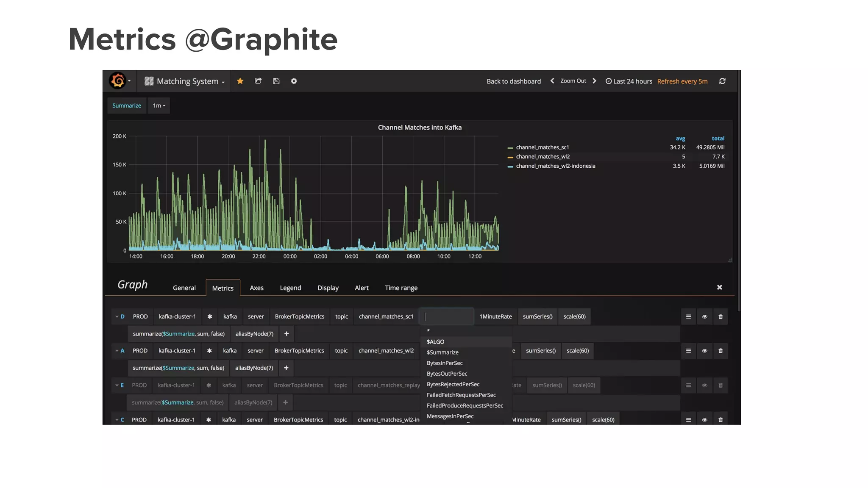
Task: Click the empty metric segment input field
Action: tap(447, 316)
